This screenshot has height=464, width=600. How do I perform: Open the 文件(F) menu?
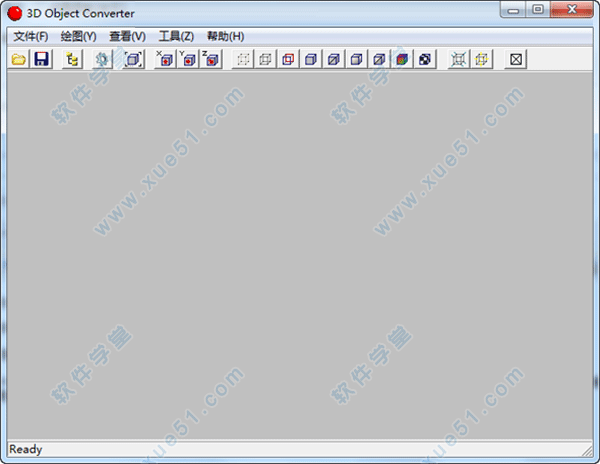coord(31,36)
